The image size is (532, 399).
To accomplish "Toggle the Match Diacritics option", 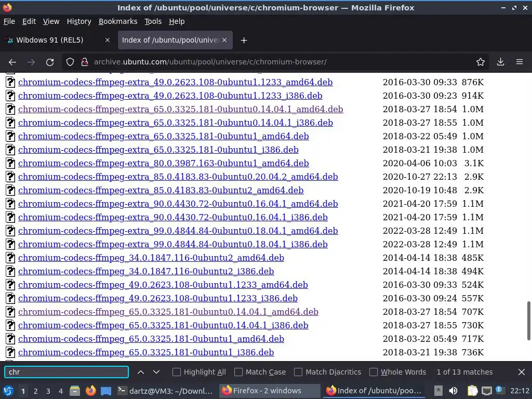I will (x=298, y=372).
